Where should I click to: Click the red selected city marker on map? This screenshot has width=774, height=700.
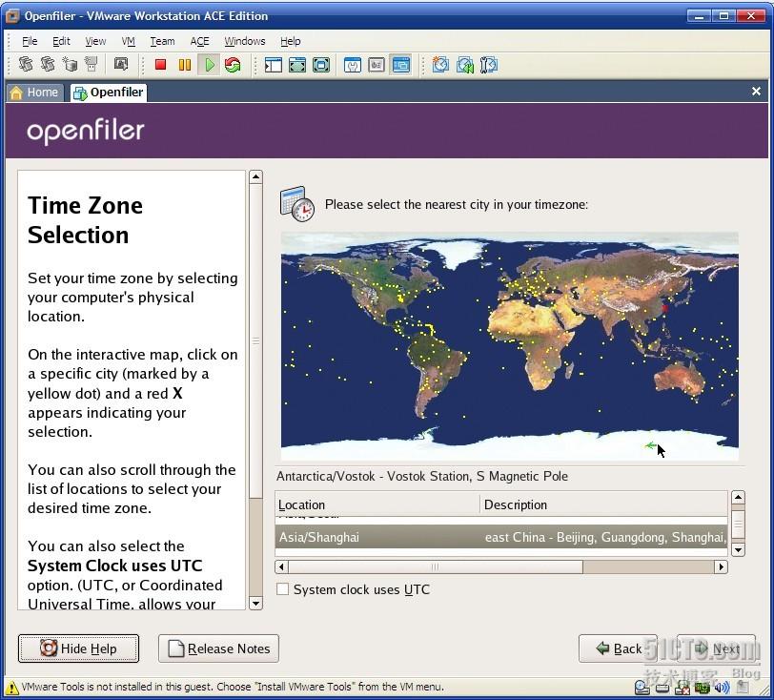tap(664, 308)
